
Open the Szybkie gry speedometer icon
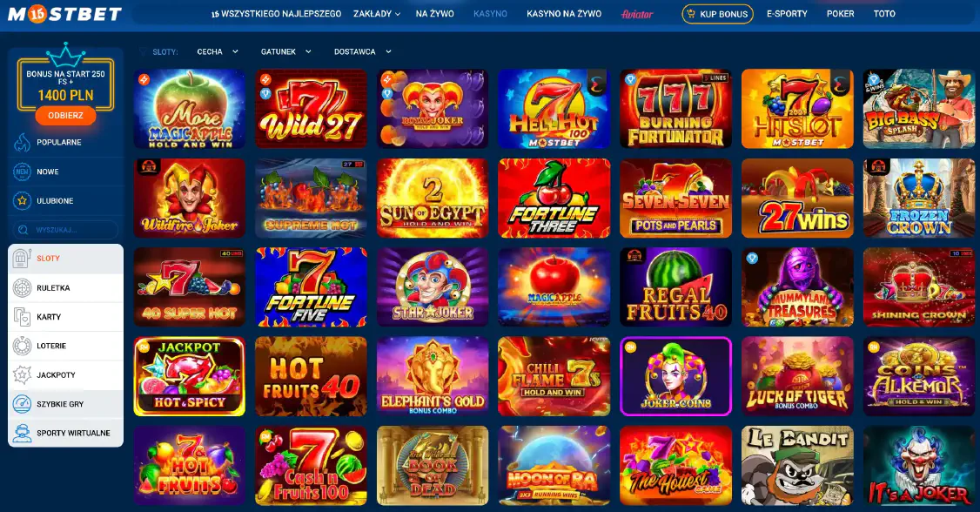click(x=22, y=404)
